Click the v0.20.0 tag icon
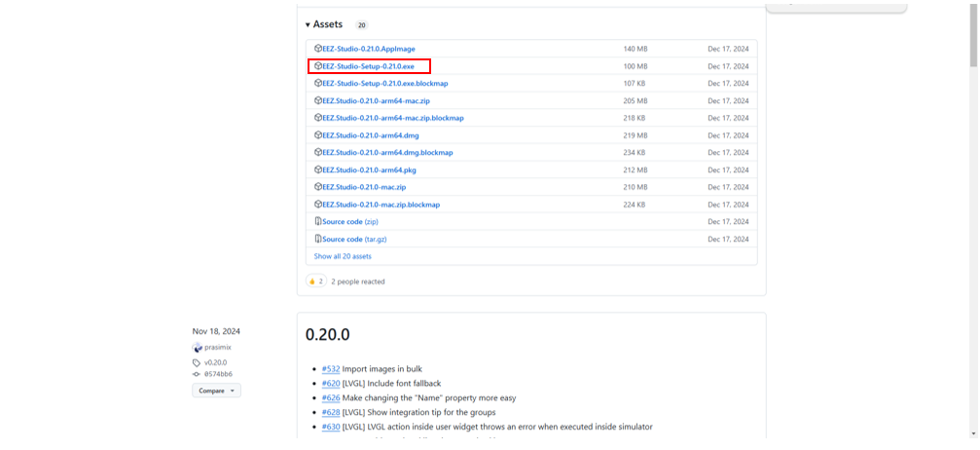Viewport: 980px width, 450px height. [197, 363]
